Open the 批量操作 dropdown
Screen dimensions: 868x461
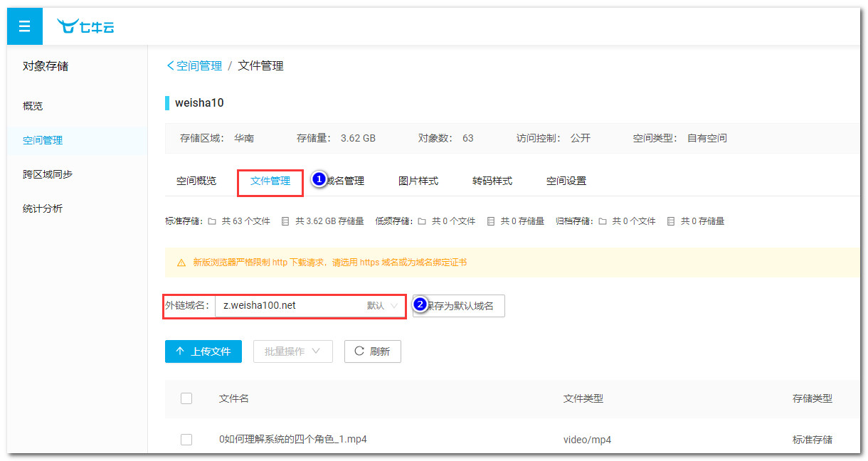pos(292,351)
